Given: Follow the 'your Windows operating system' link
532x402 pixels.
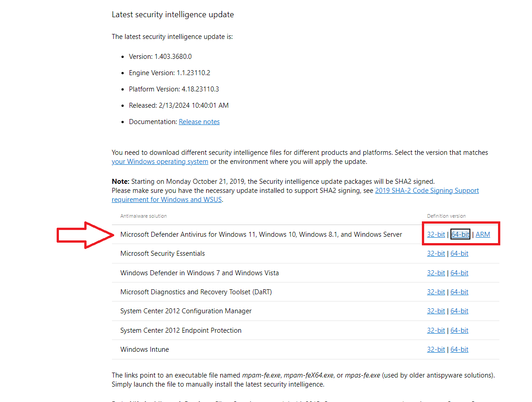Looking at the screenshot, I should coord(160,162).
